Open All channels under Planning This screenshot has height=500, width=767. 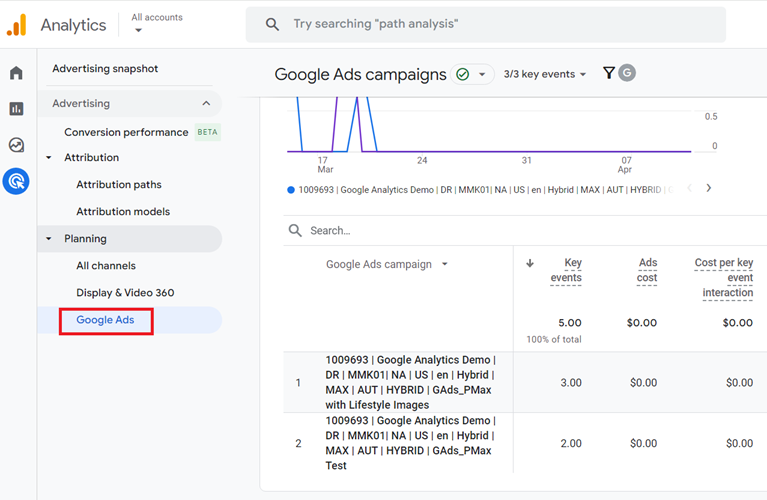pos(106,266)
